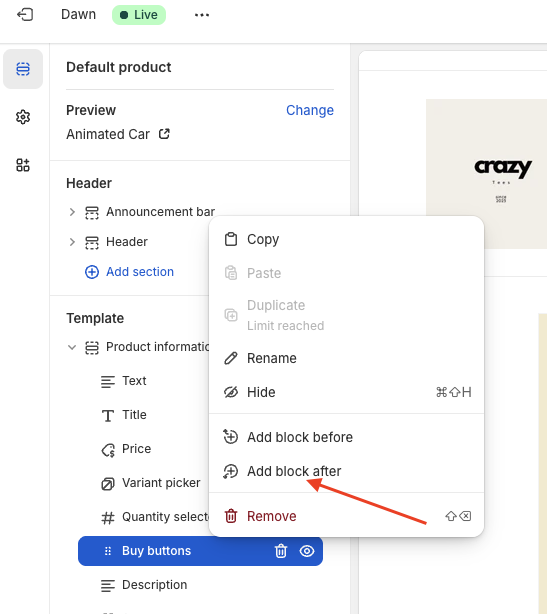Toggle Buy buttons block visibility eye
The height and width of the screenshot is (614, 547).
pyautogui.click(x=307, y=551)
